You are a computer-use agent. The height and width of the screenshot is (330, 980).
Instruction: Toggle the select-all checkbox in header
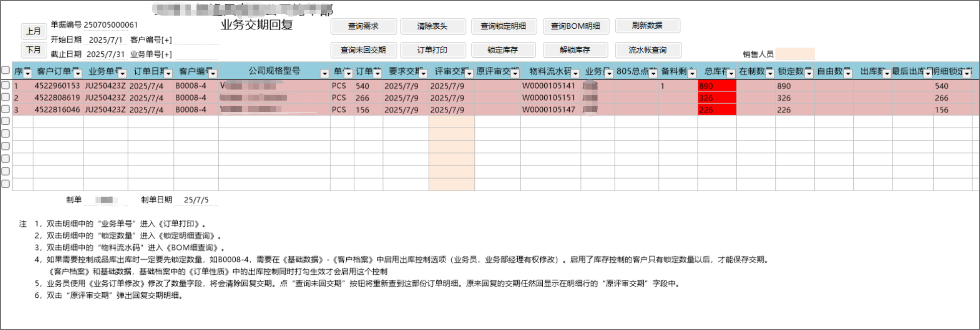6,70
